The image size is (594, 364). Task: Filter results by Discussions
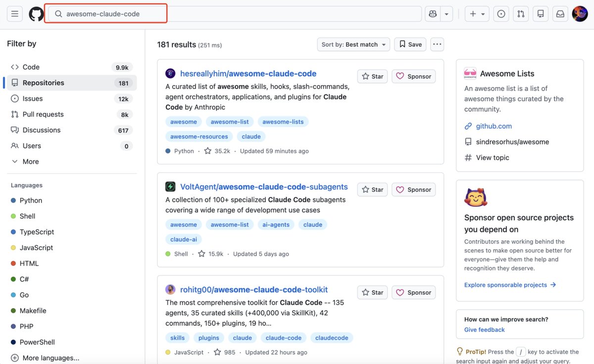(x=72, y=130)
